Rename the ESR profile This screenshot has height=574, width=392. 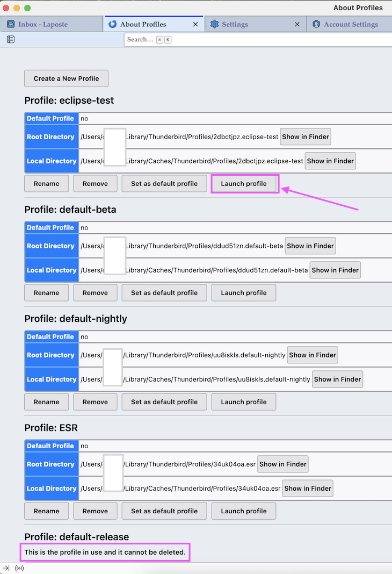(x=46, y=511)
